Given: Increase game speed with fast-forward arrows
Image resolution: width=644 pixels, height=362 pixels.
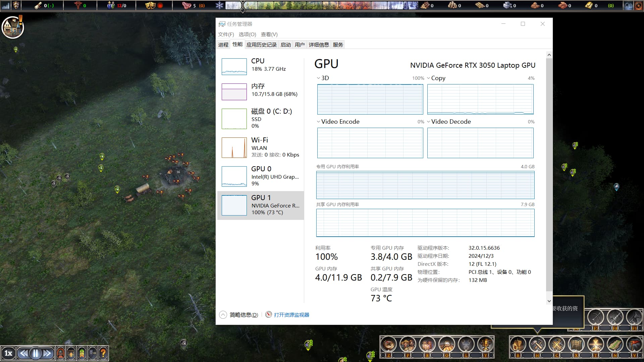Looking at the screenshot, I should [x=47, y=353].
